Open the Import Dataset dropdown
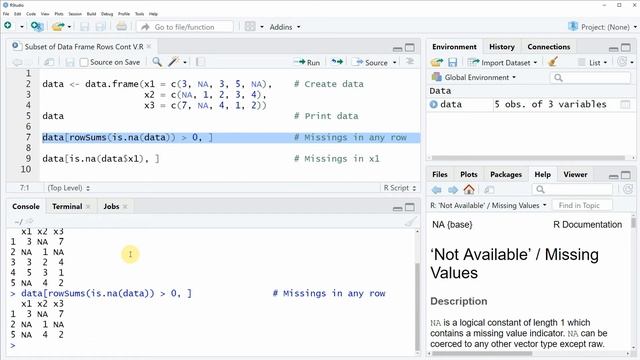Image resolution: width=640 pixels, height=360 pixels. point(502,62)
